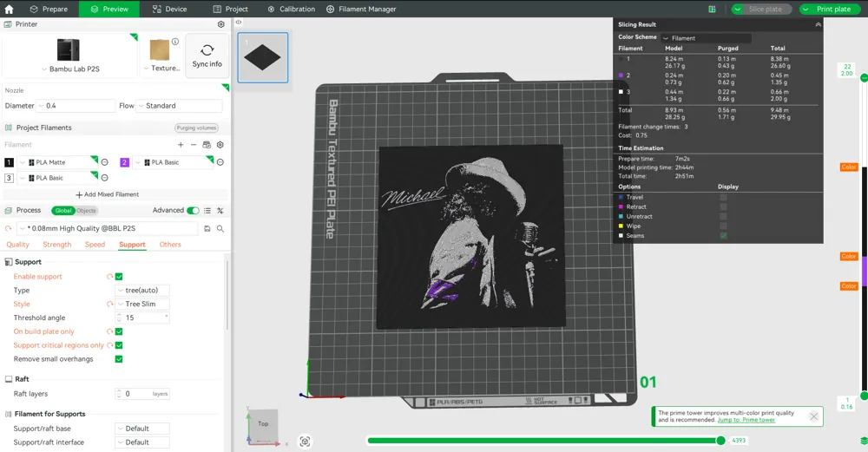Open the Strength tab
Screen dimensions: 868x452
click(57, 245)
